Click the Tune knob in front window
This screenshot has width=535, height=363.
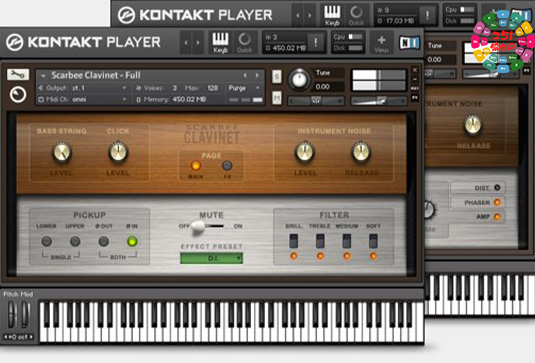point(299,79)
